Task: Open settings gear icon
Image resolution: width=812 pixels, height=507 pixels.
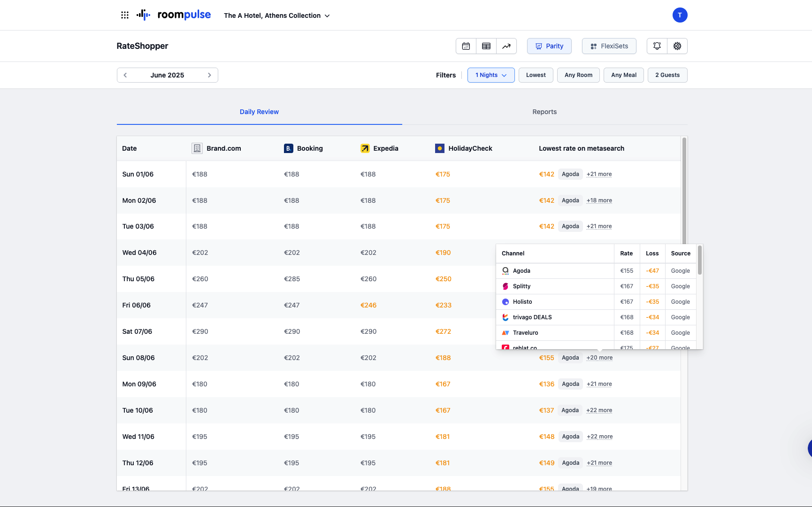Action: 677,46
